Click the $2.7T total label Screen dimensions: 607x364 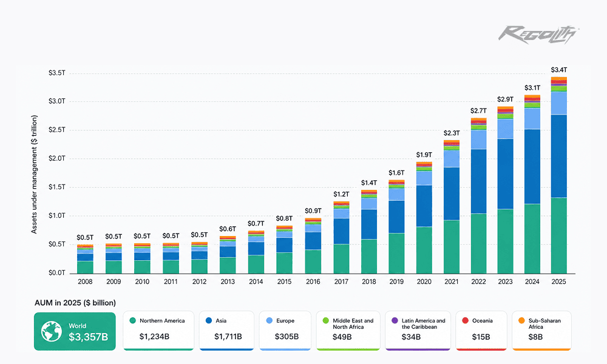(x=478, y=111)
